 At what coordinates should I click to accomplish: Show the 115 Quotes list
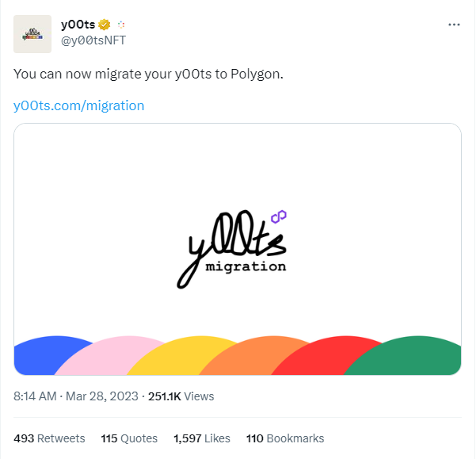pos(129,438)
